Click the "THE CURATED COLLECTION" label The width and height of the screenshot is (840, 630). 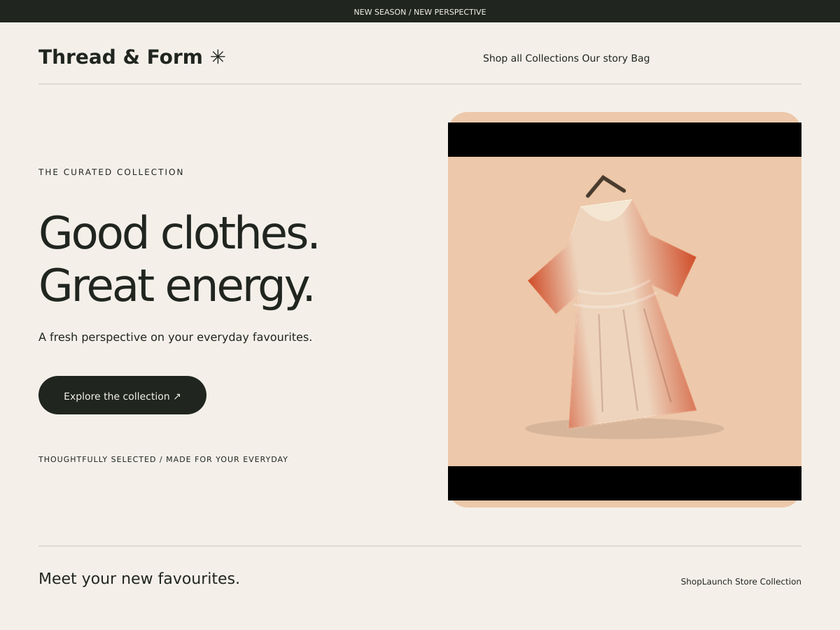pyautogui.click(x=111, y=172)
